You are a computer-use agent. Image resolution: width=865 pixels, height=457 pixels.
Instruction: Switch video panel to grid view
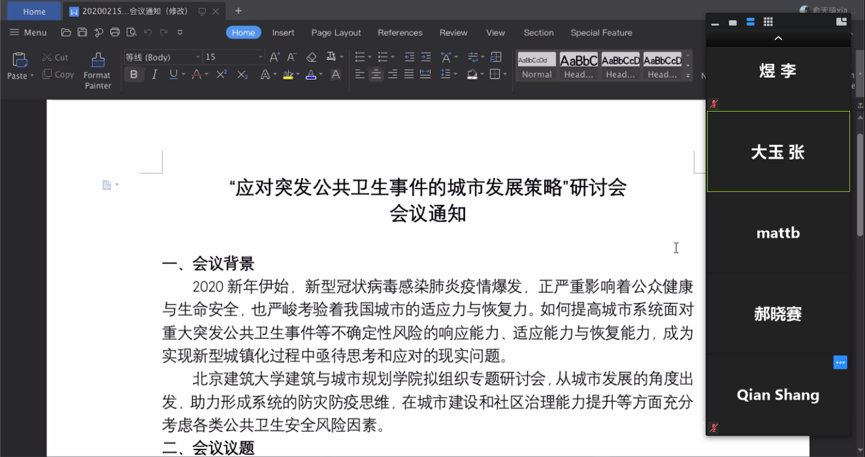[768, 22]
